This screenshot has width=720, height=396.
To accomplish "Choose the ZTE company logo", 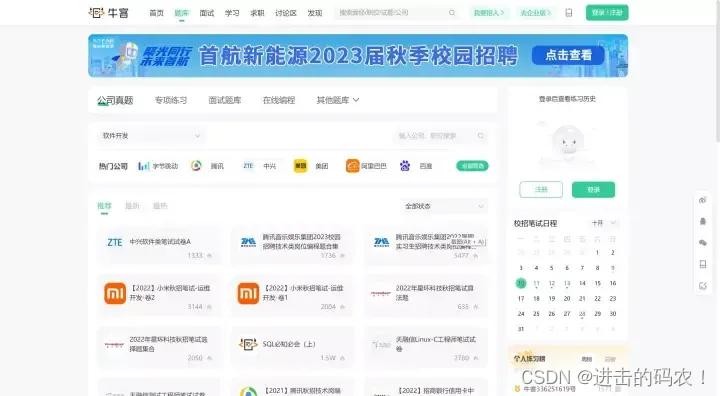I will point(248,166).
